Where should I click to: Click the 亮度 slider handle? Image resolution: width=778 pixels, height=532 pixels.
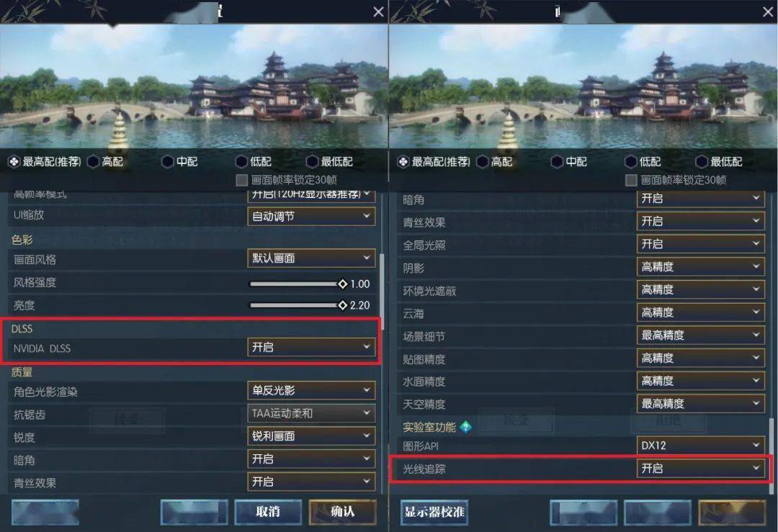342,305
